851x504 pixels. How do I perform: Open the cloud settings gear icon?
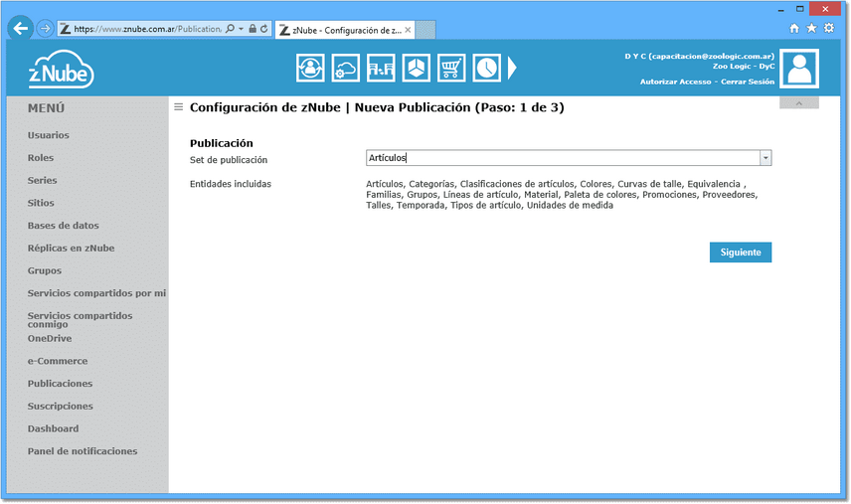346,69
